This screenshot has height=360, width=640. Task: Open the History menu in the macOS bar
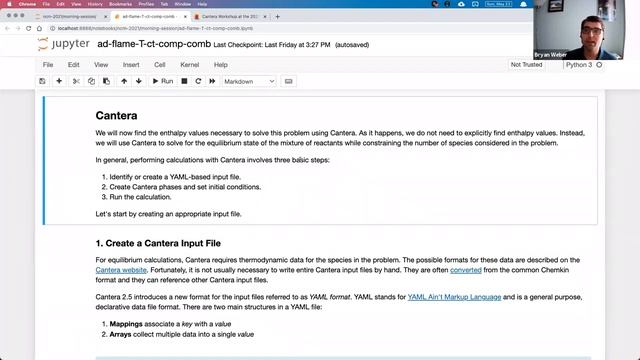click(95, 4)
